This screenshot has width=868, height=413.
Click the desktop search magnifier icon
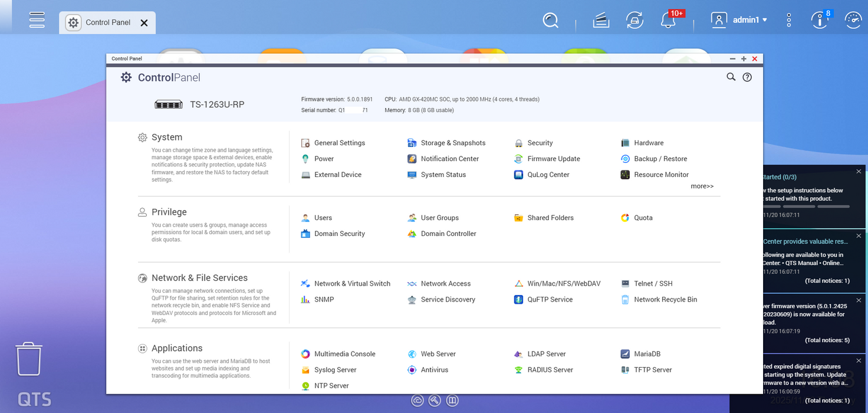[550, 20]
